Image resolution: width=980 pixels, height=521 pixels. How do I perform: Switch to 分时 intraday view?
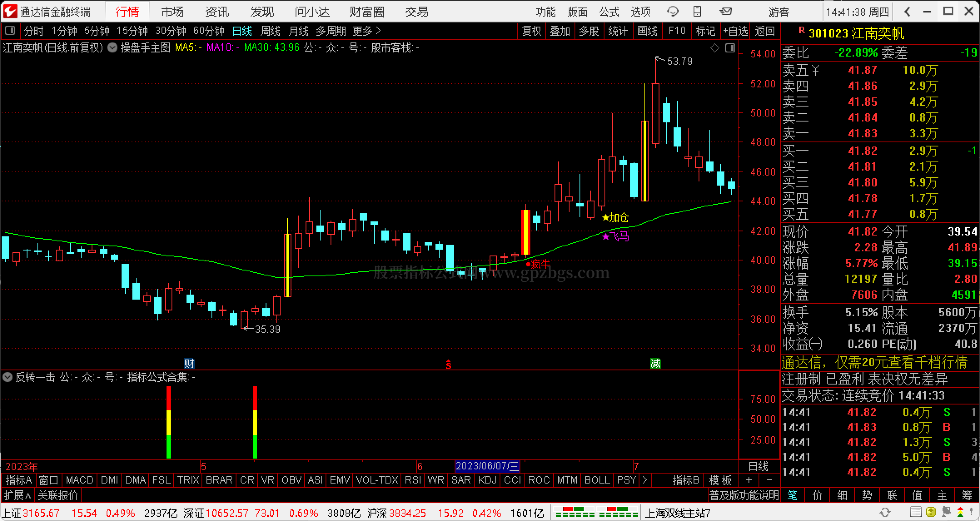click(x=34, y=31)
